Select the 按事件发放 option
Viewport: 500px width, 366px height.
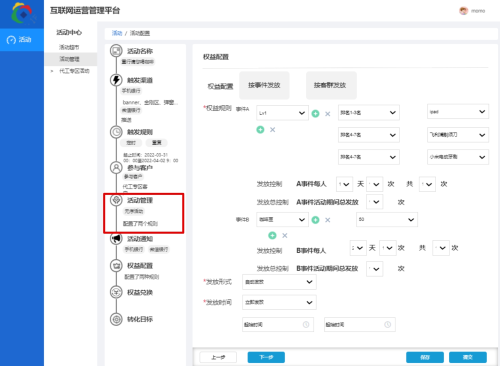pos(264,85)
